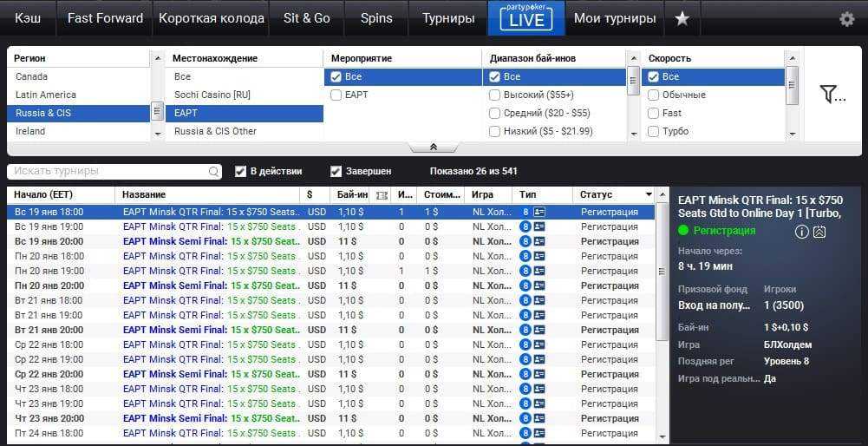The width and height of the screenshot is (868, 446).
Task: Switch to the Кэш tab
Action: (x=28, y=18)
